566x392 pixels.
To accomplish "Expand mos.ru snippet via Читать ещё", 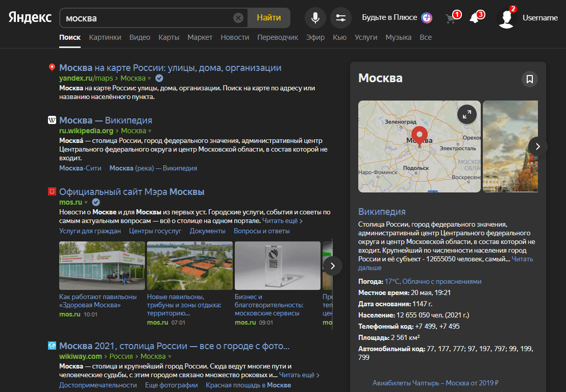I will pos(282,220).
